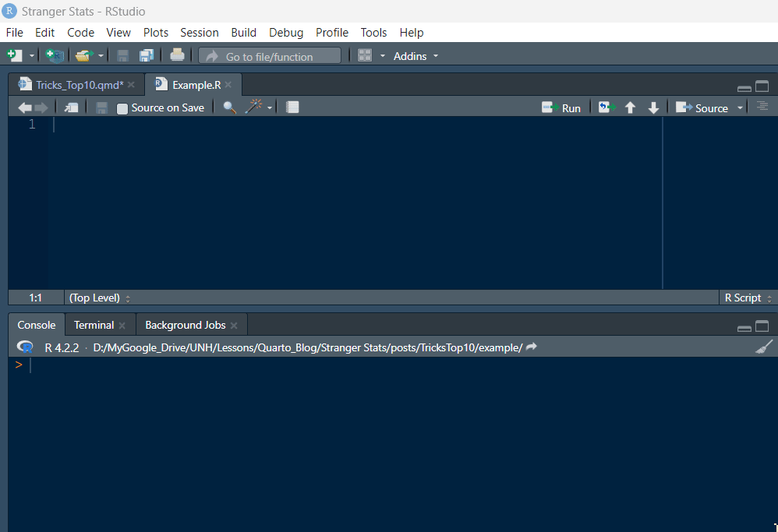The width and height of the screenshot is (778, 532).
Task: Open the New File dropdown arrow
Action: 32,56
